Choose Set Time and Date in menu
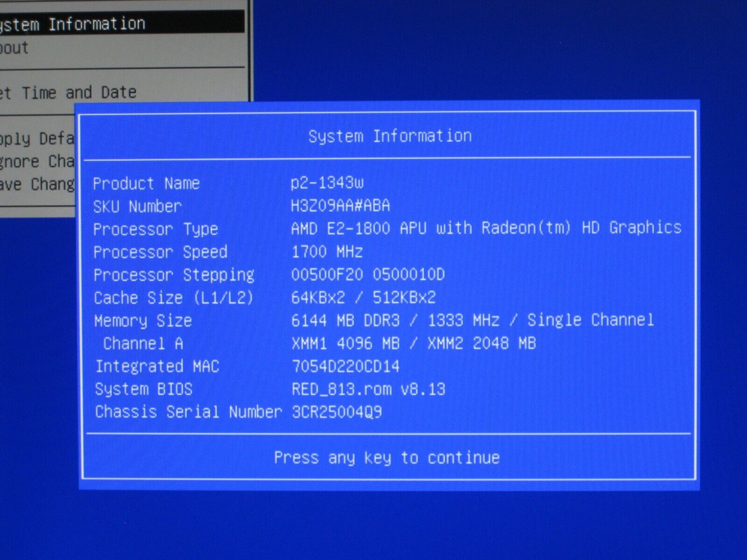This screenshot has height=560, width=747. [68, 92]
